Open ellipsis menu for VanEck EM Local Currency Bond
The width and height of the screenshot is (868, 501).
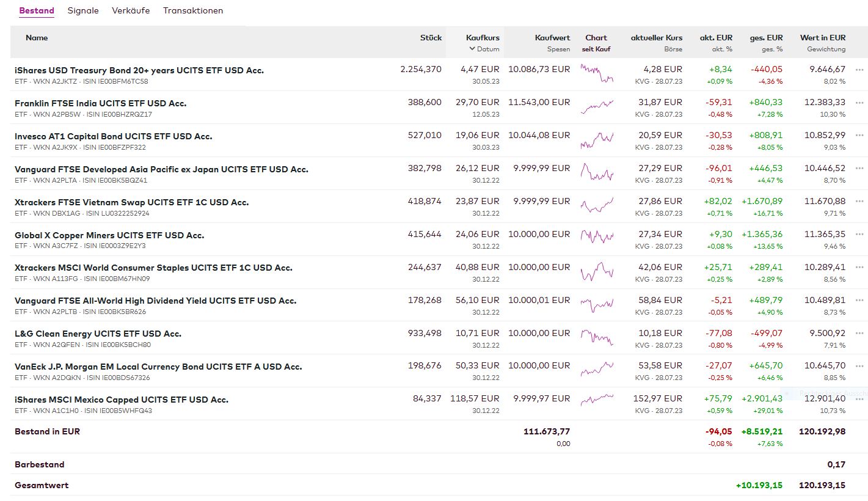point(859,367)
